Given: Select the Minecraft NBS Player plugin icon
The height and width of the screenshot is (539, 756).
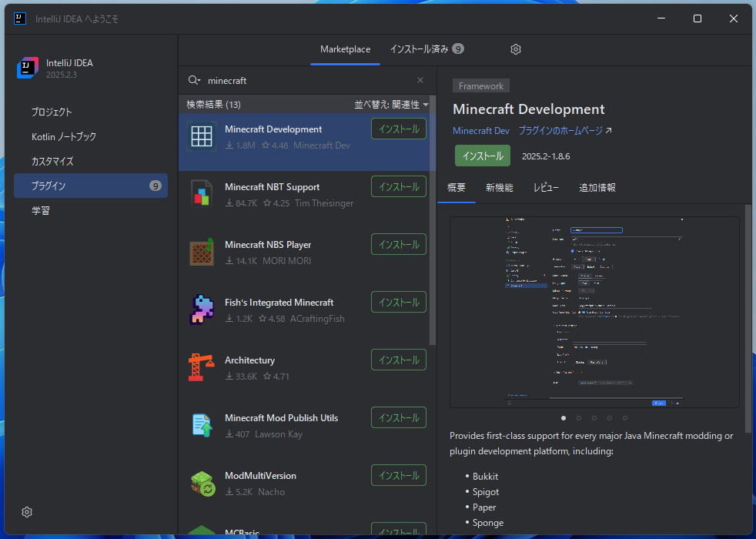Looking at the screenshot, I should pos(200,252).
